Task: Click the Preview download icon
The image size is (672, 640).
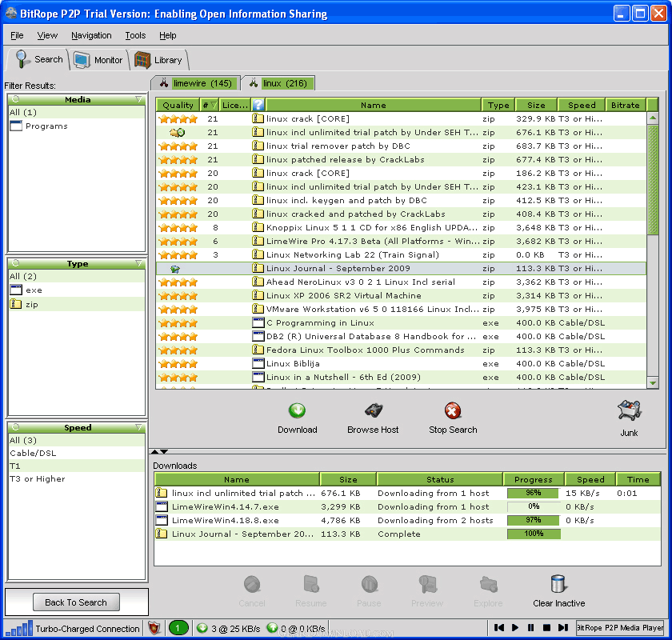Action: coord(427,584)
